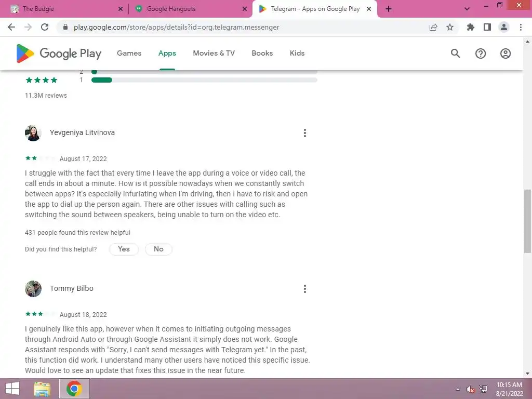
Task: Open the taskbar clock and date
Action: pos(509,389)
